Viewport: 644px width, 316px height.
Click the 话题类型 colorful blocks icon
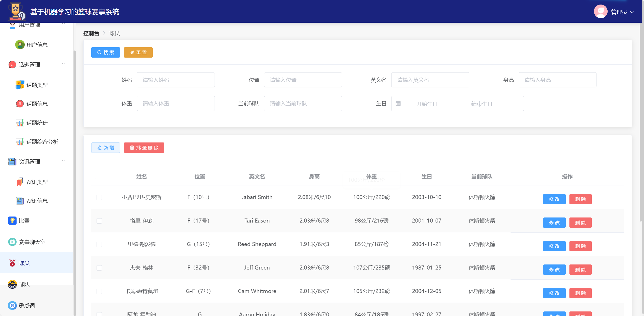20,85
